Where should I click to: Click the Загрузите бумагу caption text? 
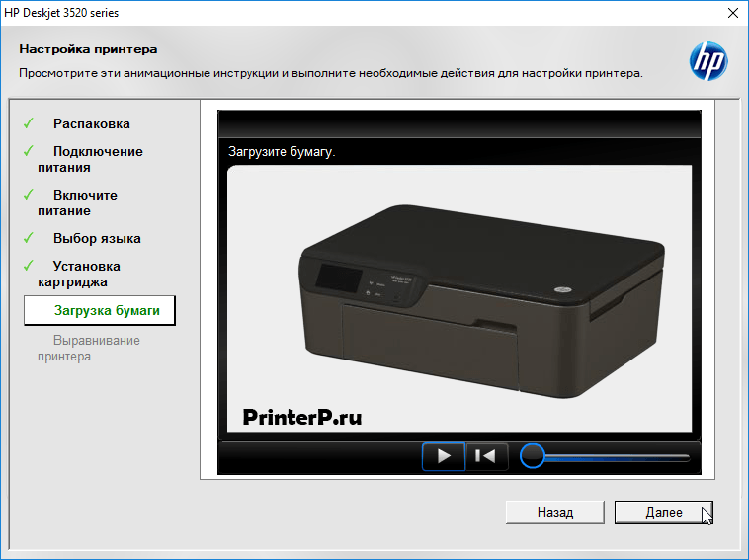pyautogui.click(x=282, y=152)
